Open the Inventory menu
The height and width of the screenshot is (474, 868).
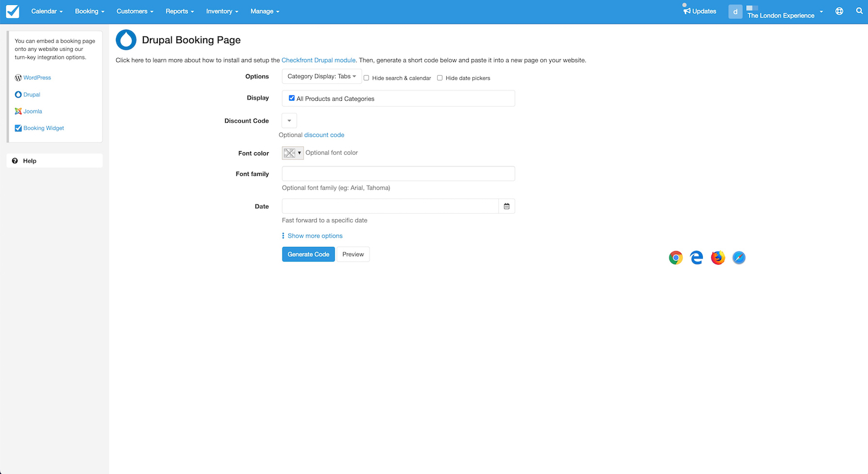point(222,11)
